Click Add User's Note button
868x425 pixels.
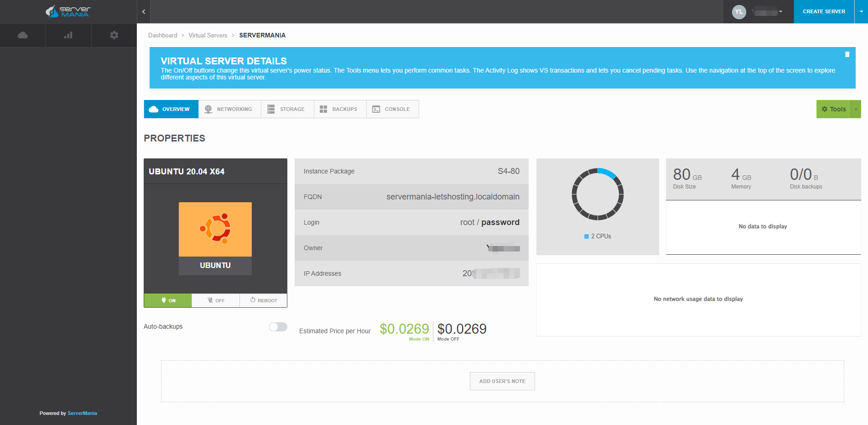coord(502,381)
